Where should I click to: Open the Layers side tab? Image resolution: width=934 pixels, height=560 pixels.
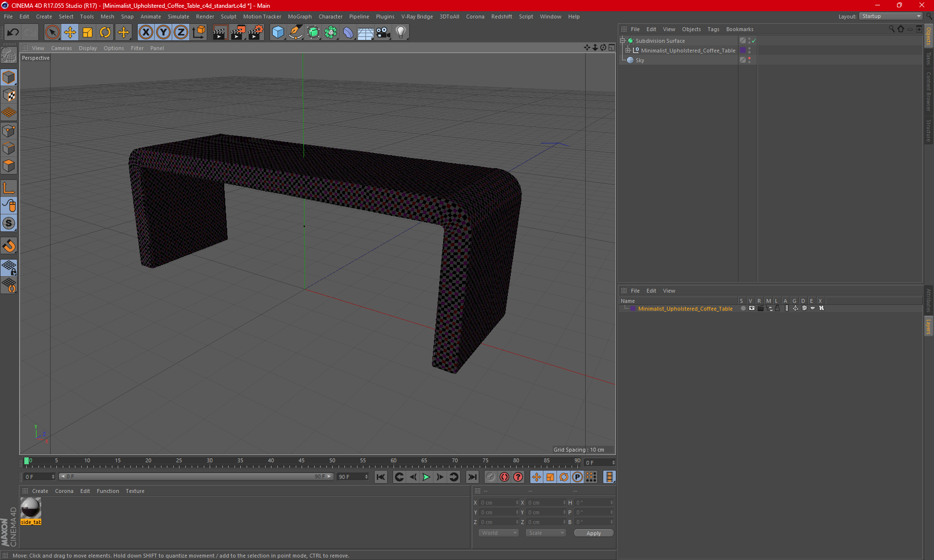coord(929,326)
